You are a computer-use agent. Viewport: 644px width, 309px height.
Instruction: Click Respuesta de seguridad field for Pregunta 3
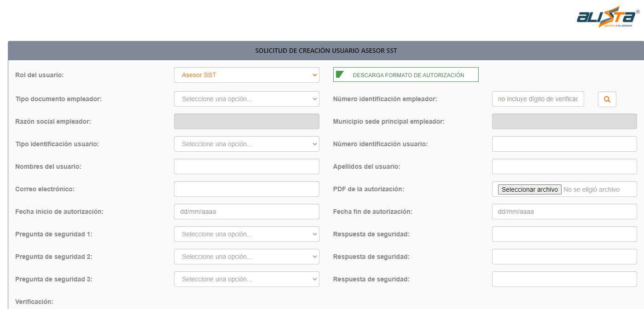click(x=564, y=279)
